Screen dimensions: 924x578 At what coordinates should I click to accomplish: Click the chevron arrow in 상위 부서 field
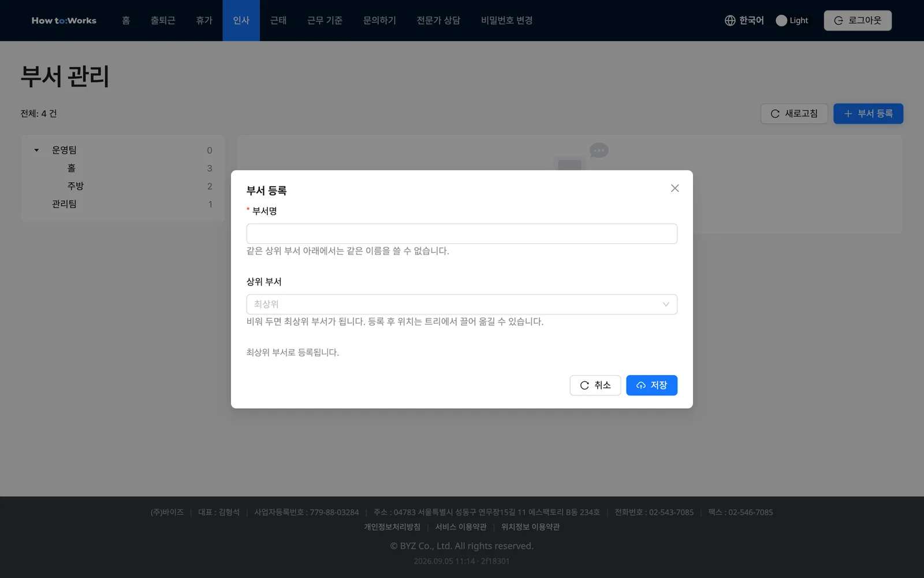pos(666,304)
